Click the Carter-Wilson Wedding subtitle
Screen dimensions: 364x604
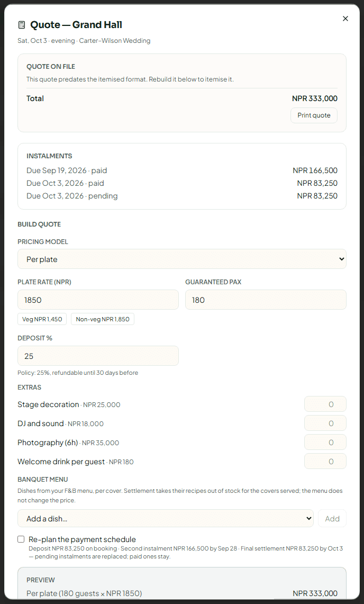point(115,41)
